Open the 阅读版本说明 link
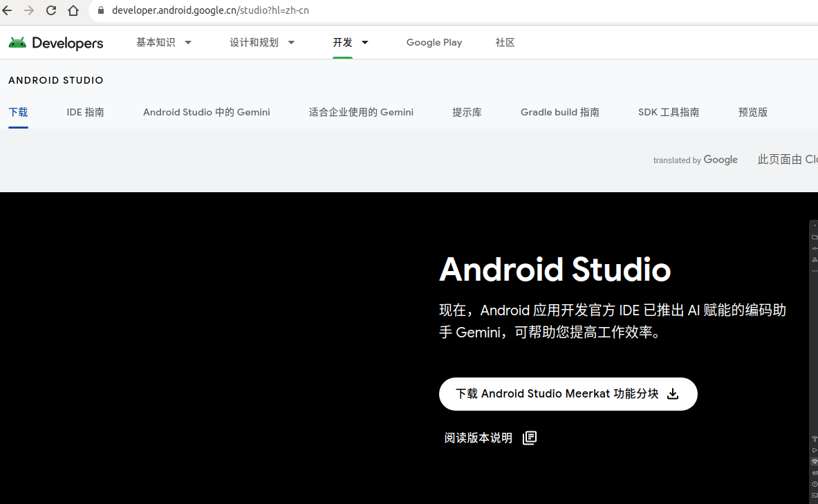818x504 pixels. click(x=478, y=438)
